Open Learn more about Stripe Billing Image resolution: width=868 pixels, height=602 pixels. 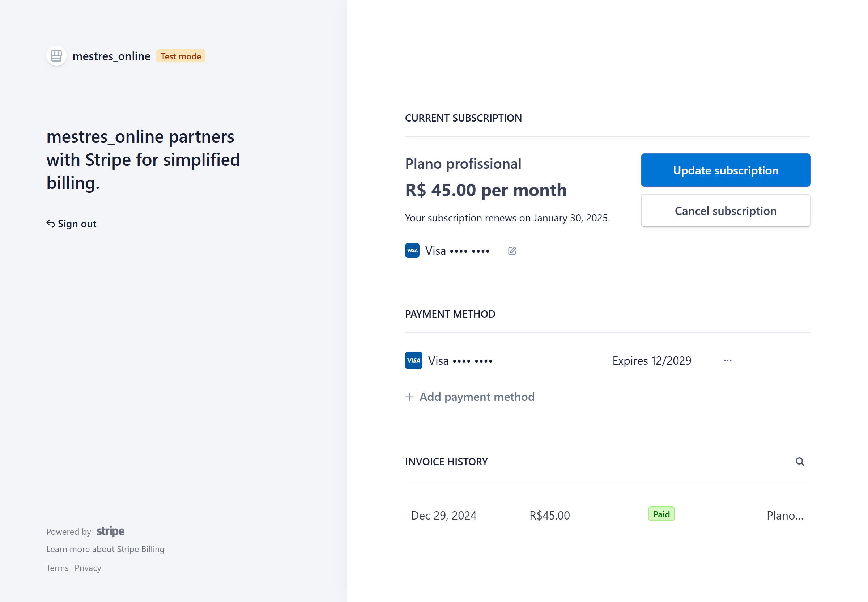tap(105, 549)
